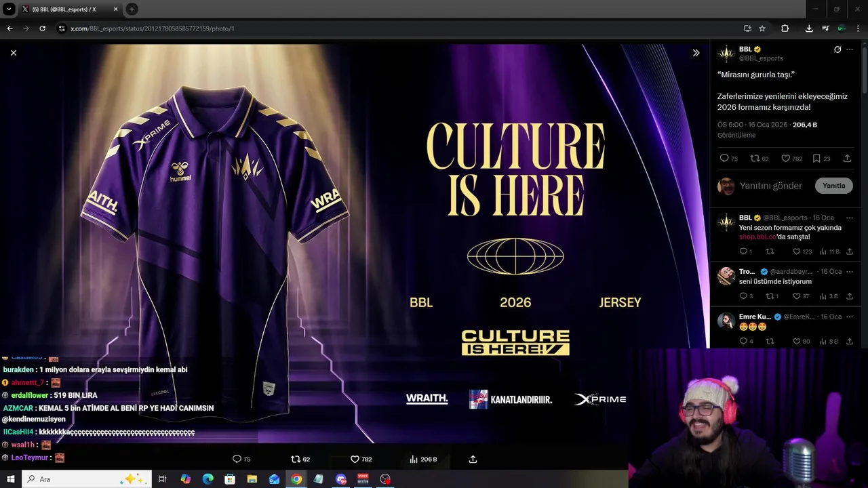The height and width of the screenshot is (488, 868).
Task: Repost BBL's shop.bbl.co reply
Action: 770,251
